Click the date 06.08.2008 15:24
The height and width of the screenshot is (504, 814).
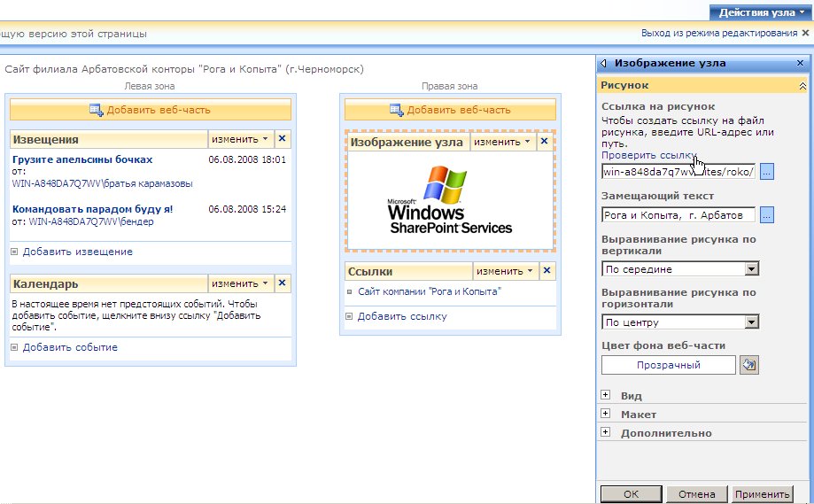(x=247, y=209)
